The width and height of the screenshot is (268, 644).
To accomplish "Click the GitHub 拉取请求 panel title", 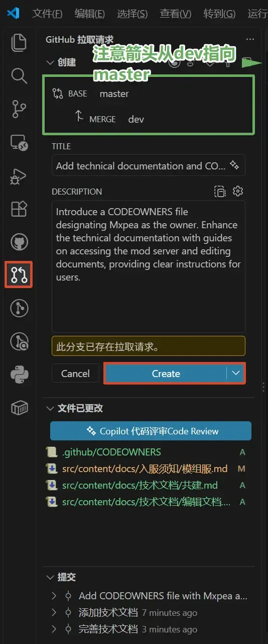I will (x=80, y=39).
